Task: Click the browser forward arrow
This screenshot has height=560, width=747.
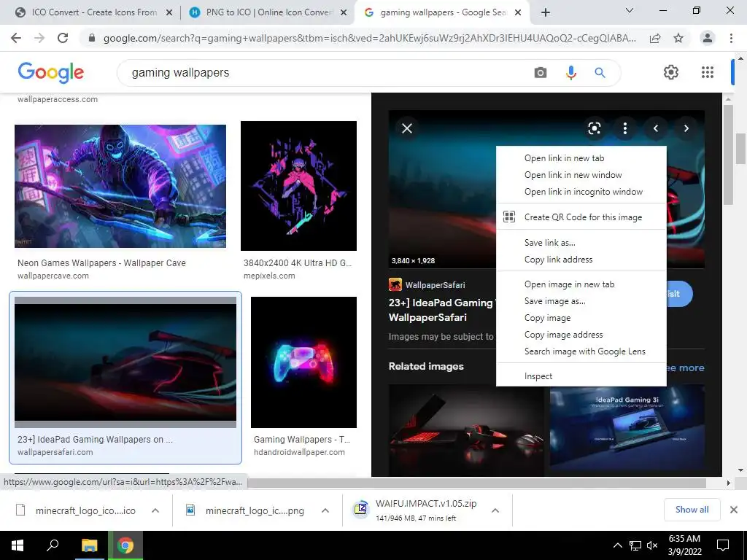Action: pyautogui.click(x=39, y=38)
